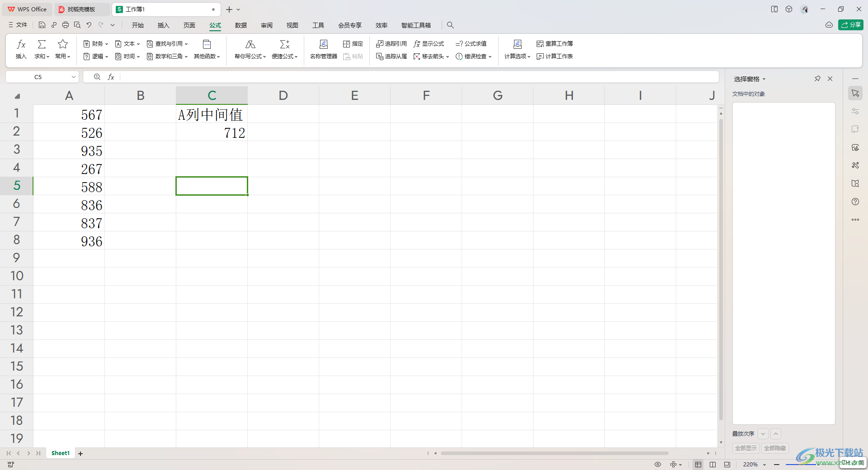This screenshot has width=868, height=470.
Task: Open the name box dropdown showing C5
Action: [74, 77]
